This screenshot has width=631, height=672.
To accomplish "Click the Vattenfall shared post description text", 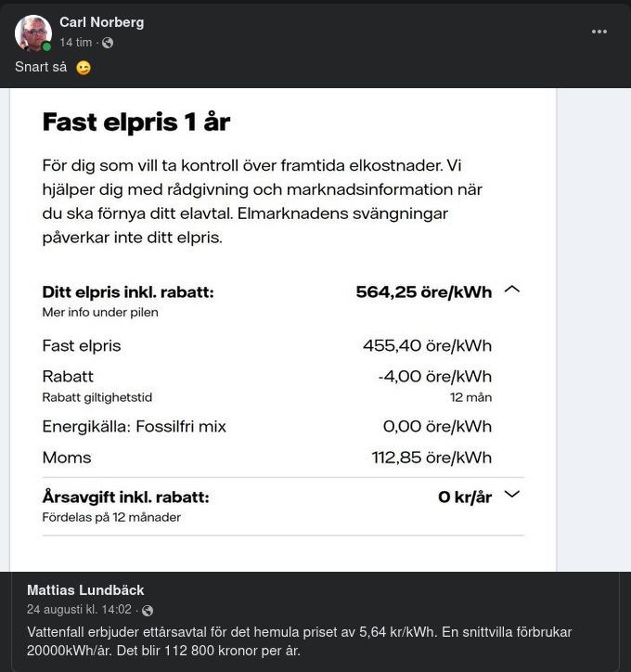I will click(x=299, y=640).
